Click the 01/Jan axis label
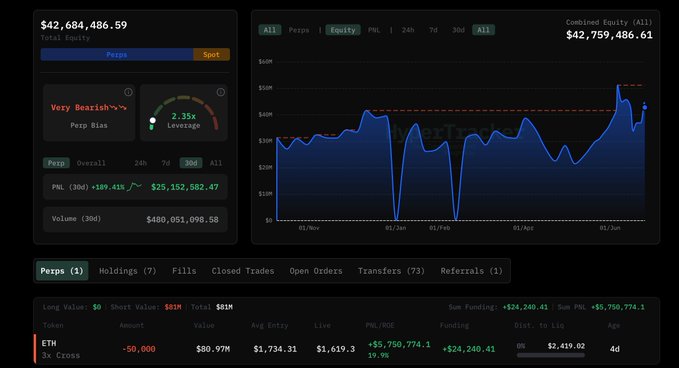Viewport: 679px width, 368px height. [x=396, y=228]
